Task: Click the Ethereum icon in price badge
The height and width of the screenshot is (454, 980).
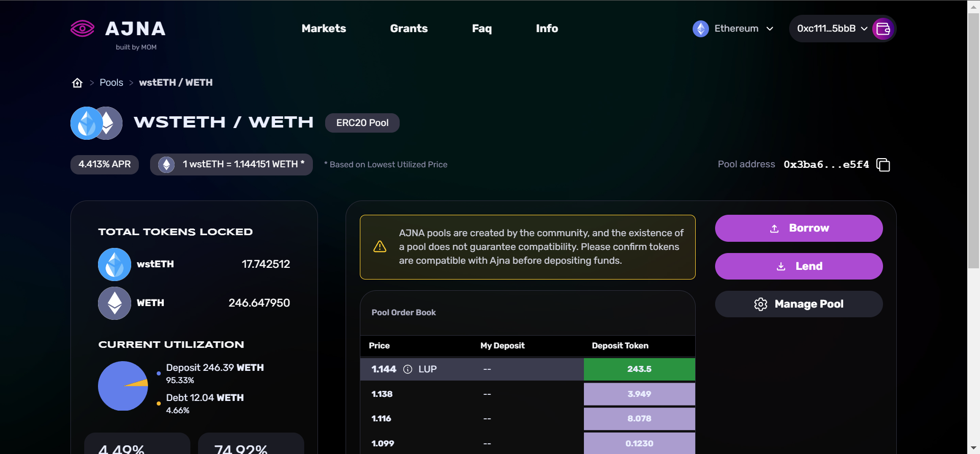Action: 166,164
